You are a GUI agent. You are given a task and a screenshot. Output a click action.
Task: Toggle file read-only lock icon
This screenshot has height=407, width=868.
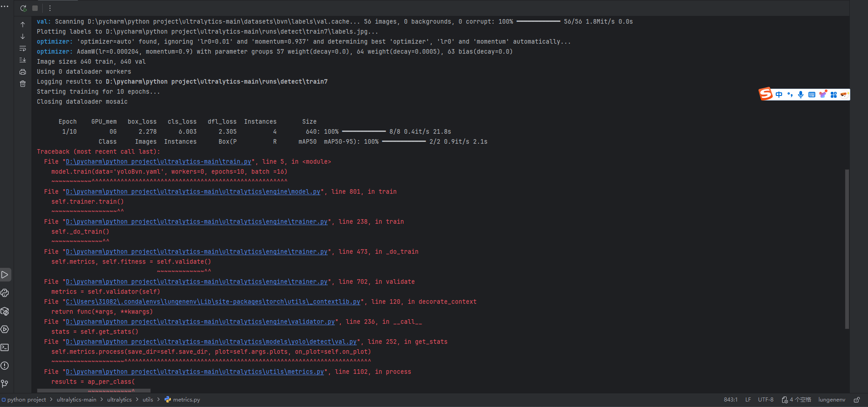click(857, 400)
